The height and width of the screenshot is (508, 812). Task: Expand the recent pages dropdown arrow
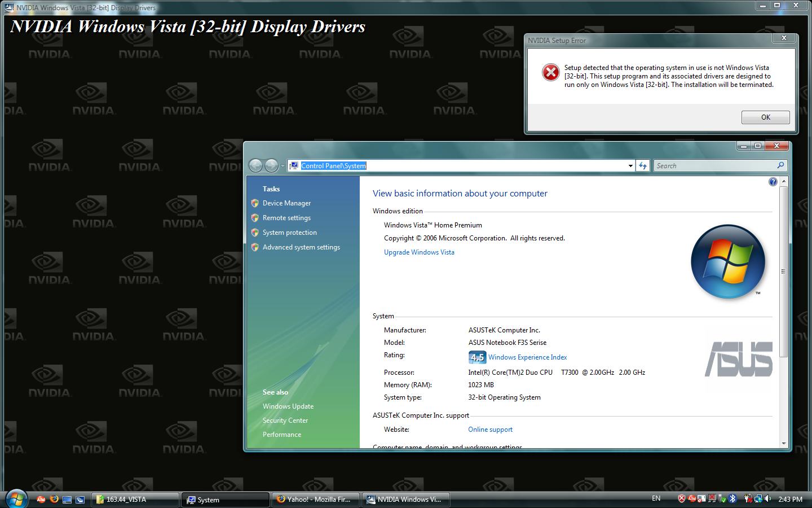(283, 166)
